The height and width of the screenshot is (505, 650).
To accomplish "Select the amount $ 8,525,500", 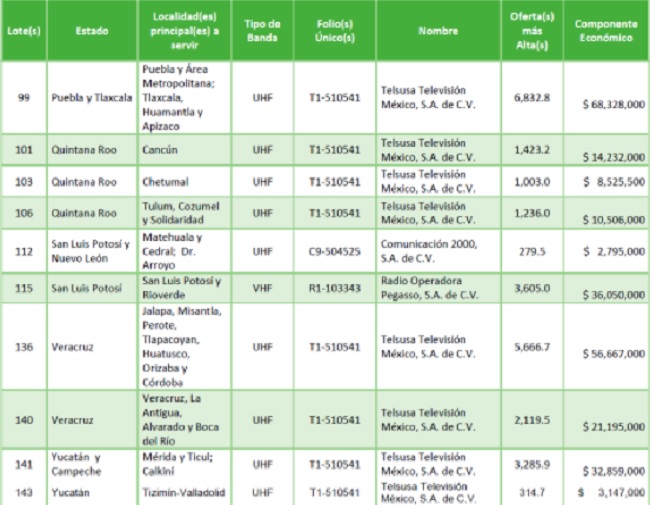I will point(614,182).
